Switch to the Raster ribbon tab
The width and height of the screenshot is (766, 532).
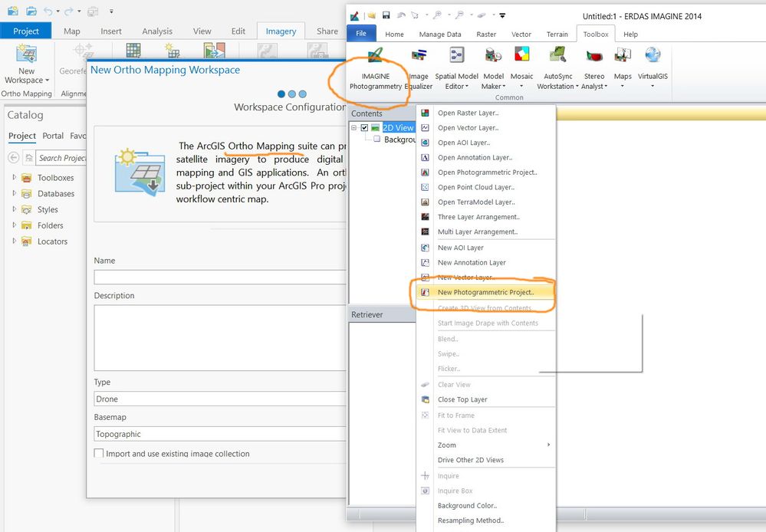[486, 34]
